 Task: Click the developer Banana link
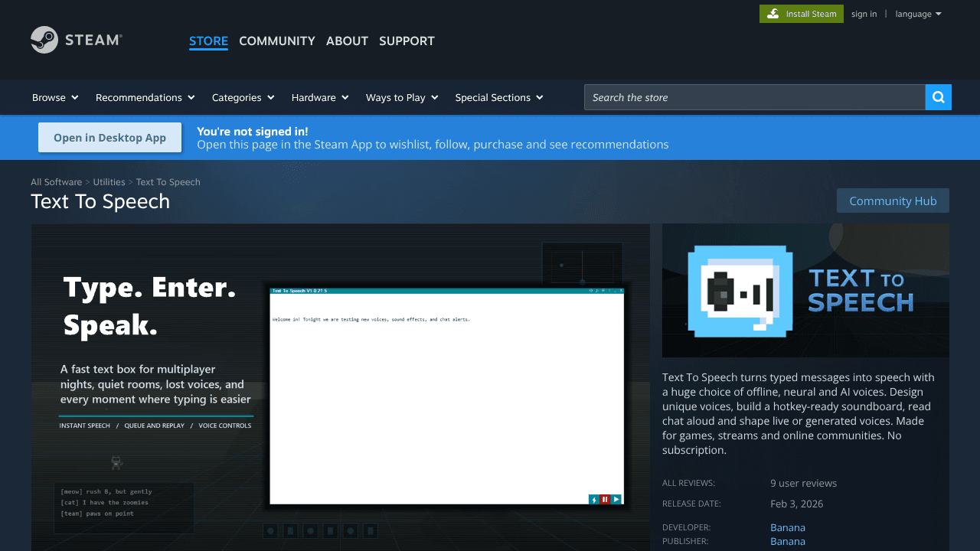click(788, 527)
